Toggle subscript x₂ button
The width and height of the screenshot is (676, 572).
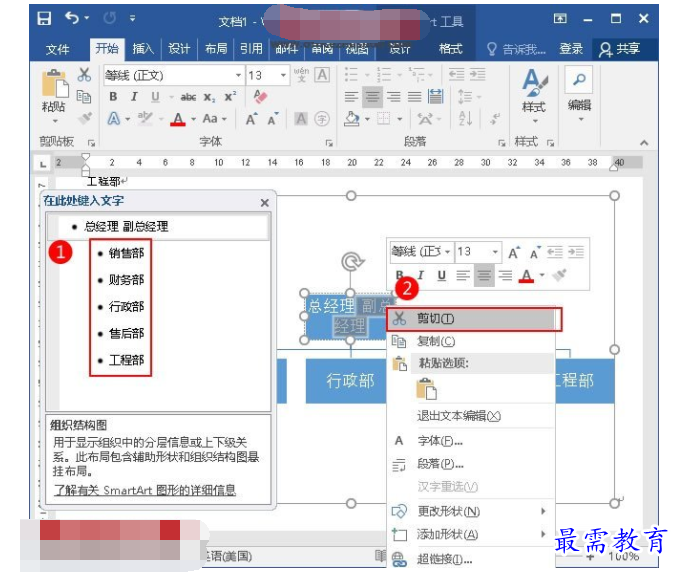[x=210, y=97]
